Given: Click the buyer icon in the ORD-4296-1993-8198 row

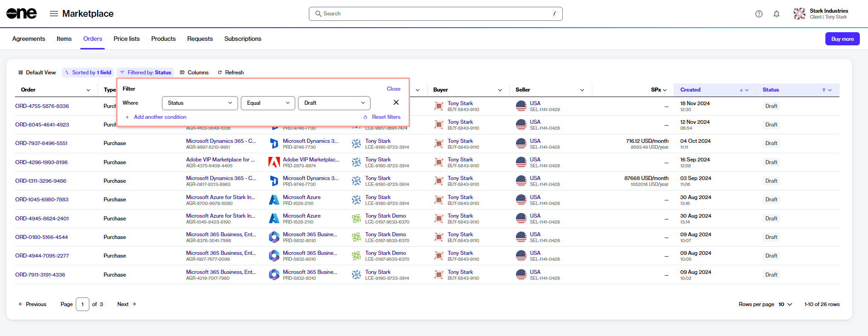Looking at the screenshot, I should (439, 162).
